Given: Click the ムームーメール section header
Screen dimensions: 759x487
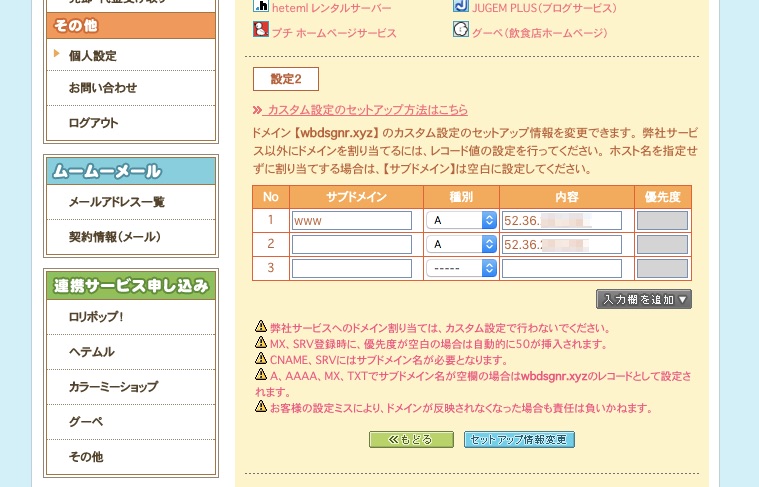Looking at the screenshot, I should tap(131, 171).
